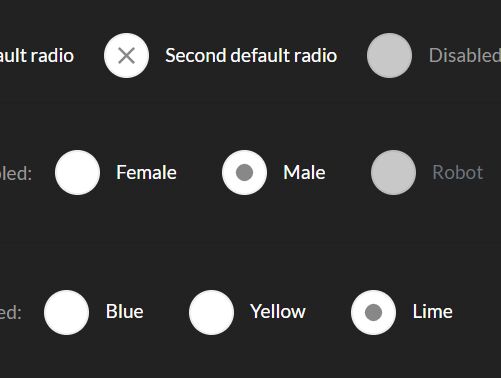This screenshot has height=378, width=501.
Task: Select the Lime radio button
Action: [373, 312]
